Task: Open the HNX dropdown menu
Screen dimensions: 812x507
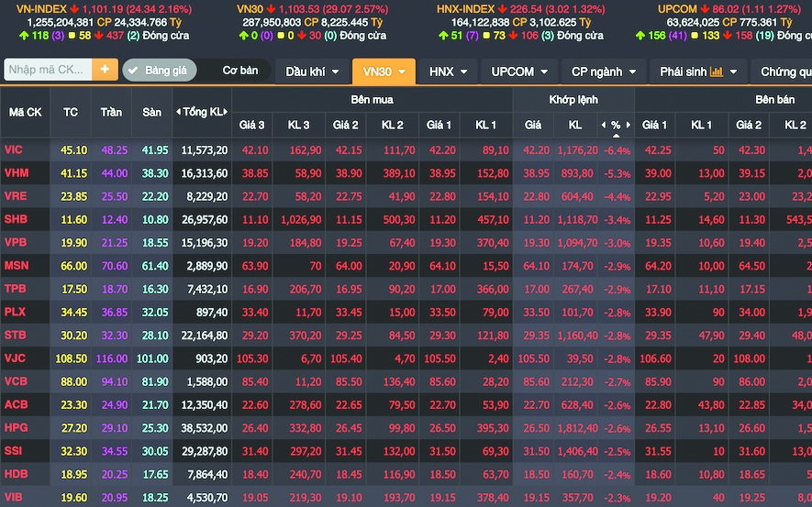Action: pyautogui.click(x=449, y=72)
